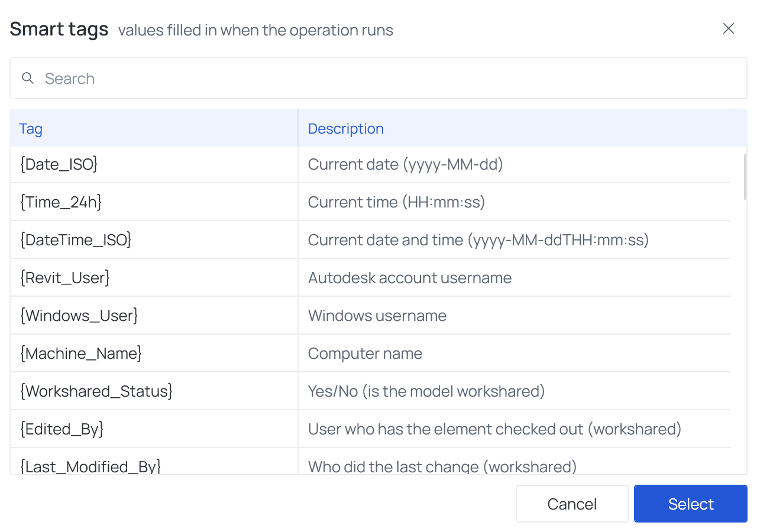Cancel the Smart tags dialog
The height and width of the screenshot is (532, 757).
pyautogui.click(x=572, y=504)
